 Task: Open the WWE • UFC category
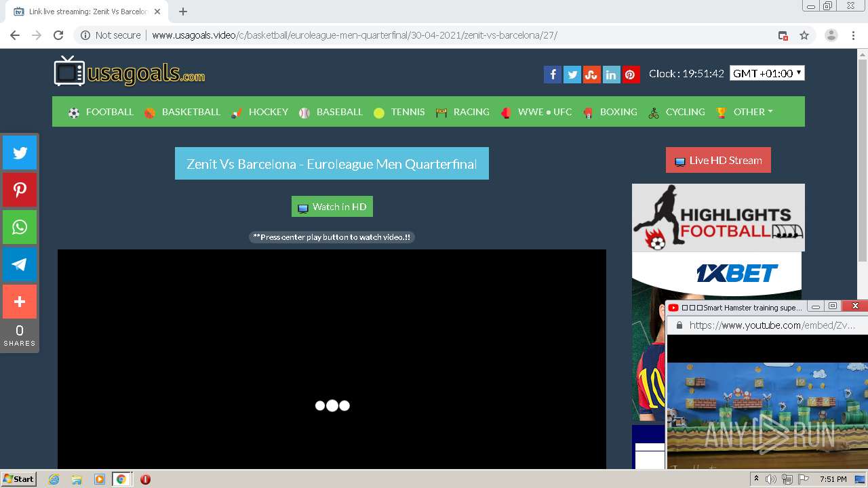536,112
